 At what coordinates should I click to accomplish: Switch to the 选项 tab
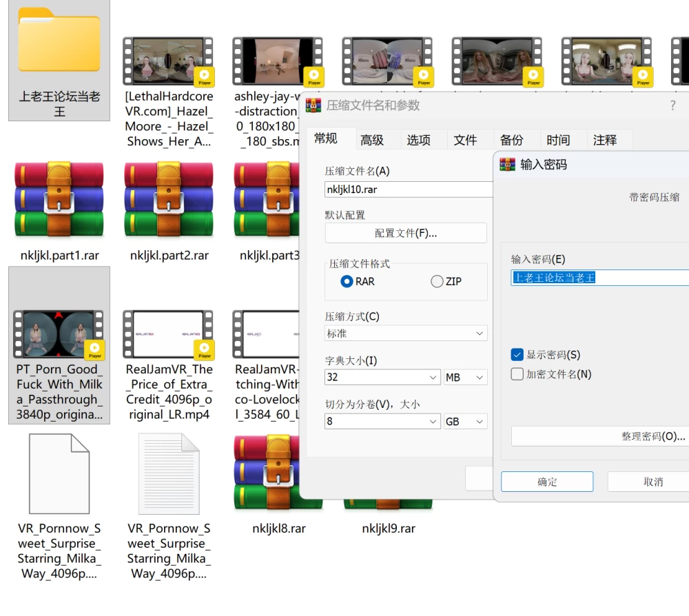coord(418,140)
